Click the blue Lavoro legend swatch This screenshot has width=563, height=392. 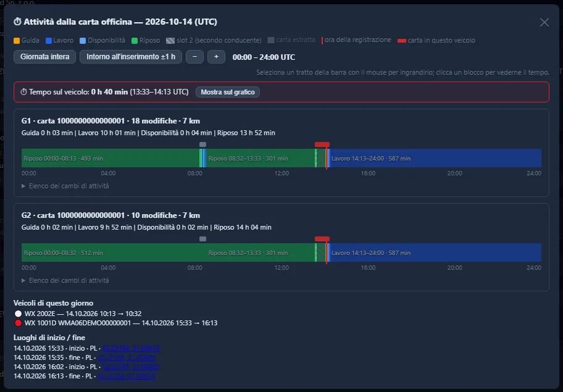coord(49,41)
